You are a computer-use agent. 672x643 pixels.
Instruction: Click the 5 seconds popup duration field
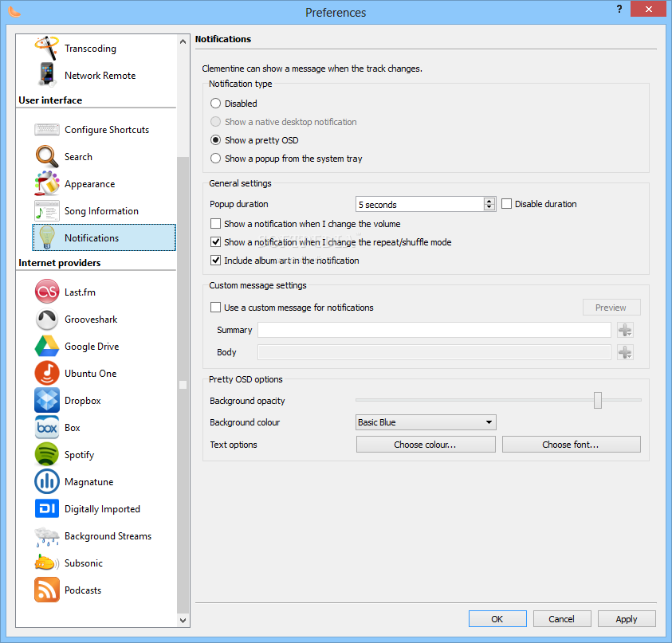[420, 204]
